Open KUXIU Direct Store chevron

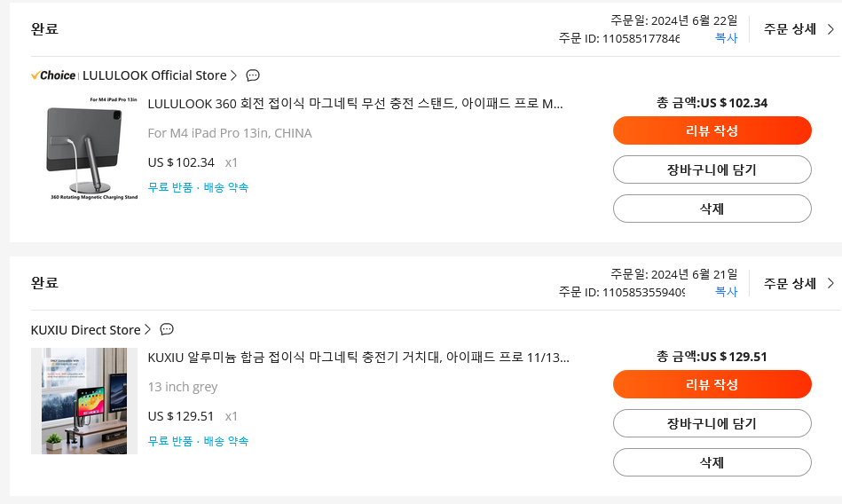147,329
